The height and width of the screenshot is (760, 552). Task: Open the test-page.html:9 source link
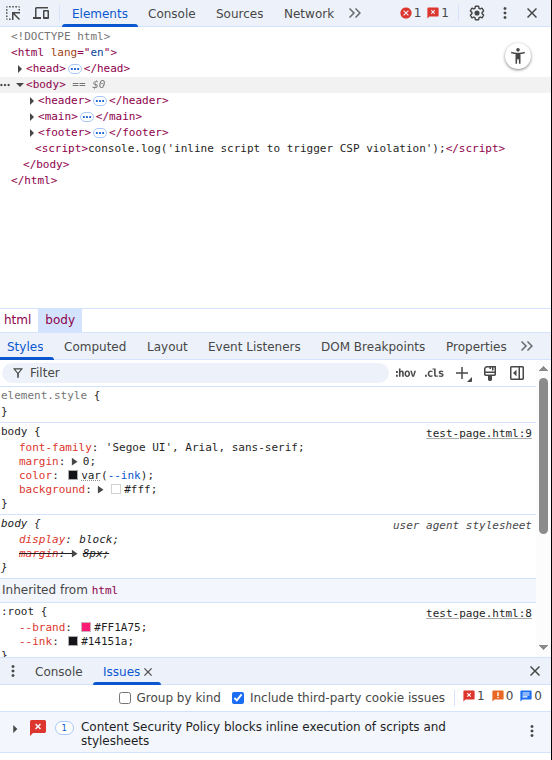point(479,433)
